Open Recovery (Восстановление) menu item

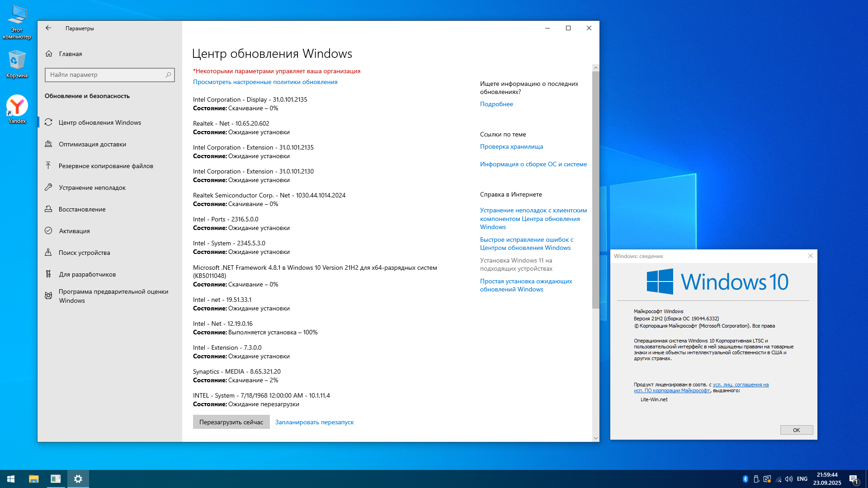point(82,209)
